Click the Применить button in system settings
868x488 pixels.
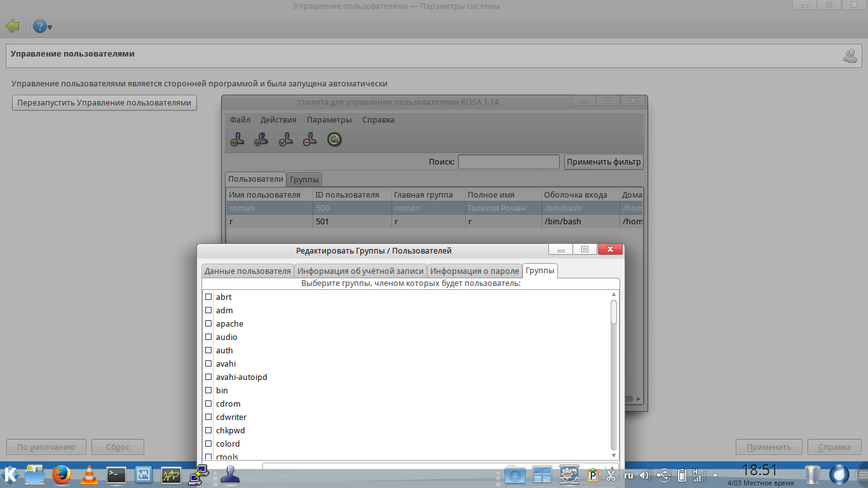pyautogui.click(x=769, y=447)
